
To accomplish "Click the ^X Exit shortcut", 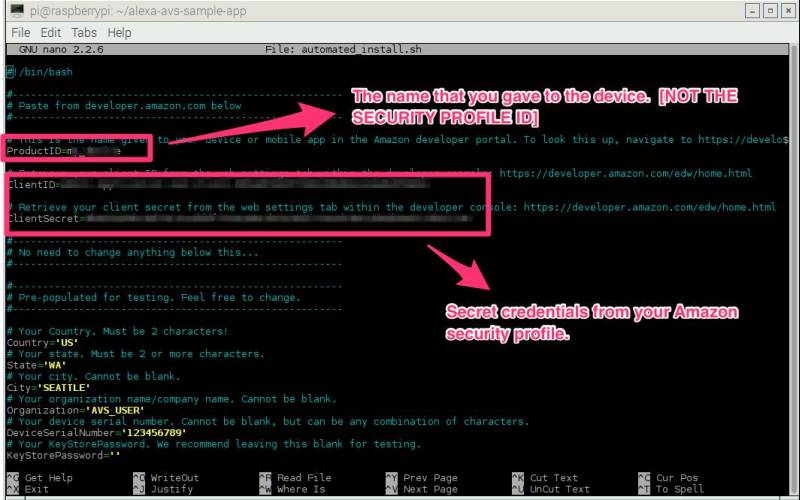I will click(x=28, y=489).
